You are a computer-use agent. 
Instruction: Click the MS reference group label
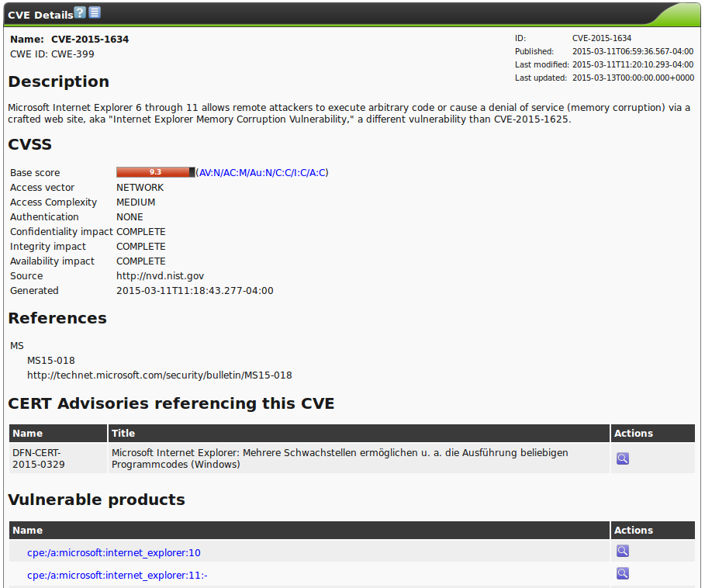click(16, 346)
